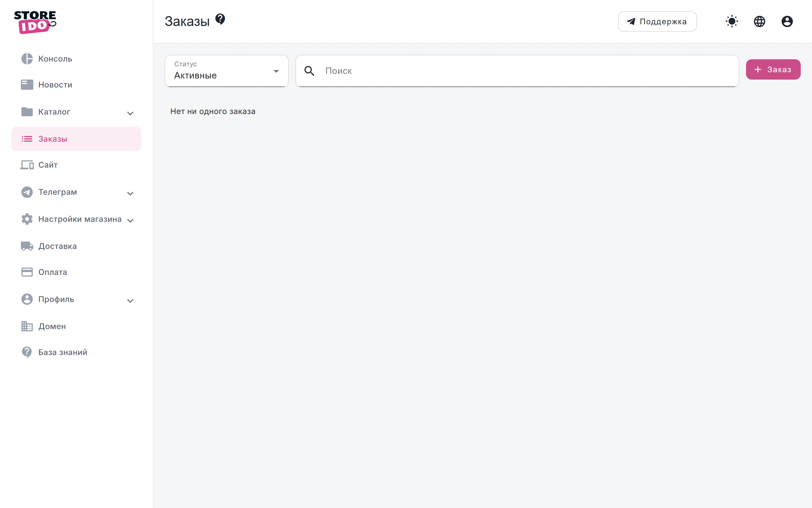Viewport: 812px width, 508px height.
Task: Click the Консоль pie-chart icon
Action: point(27,59)
